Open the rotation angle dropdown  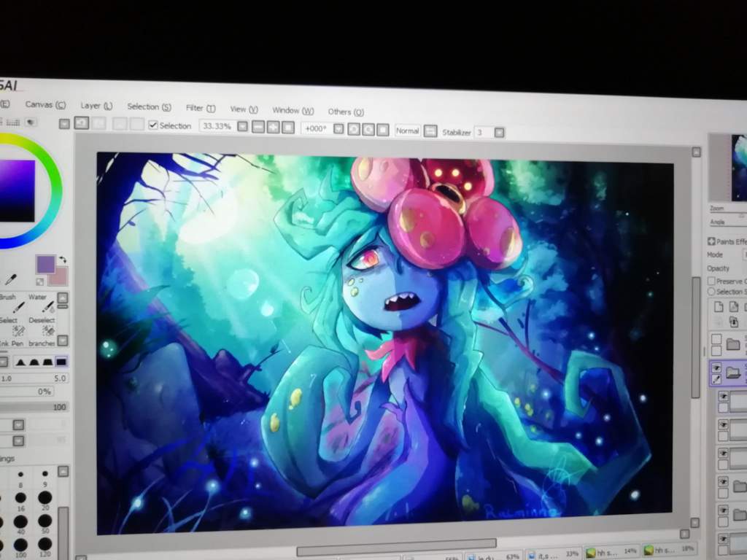click(x=338, y=129)
